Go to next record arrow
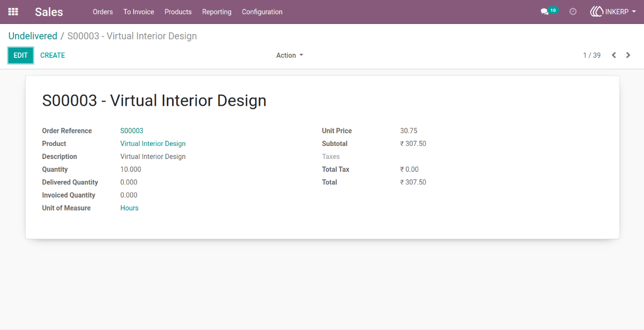Screen dimensions: 644x330 [x=628, y=55]
